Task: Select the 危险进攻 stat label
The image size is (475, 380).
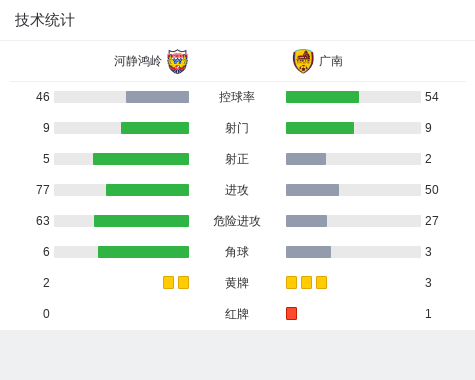Action: pyautogui.click(x=237, y=221)
